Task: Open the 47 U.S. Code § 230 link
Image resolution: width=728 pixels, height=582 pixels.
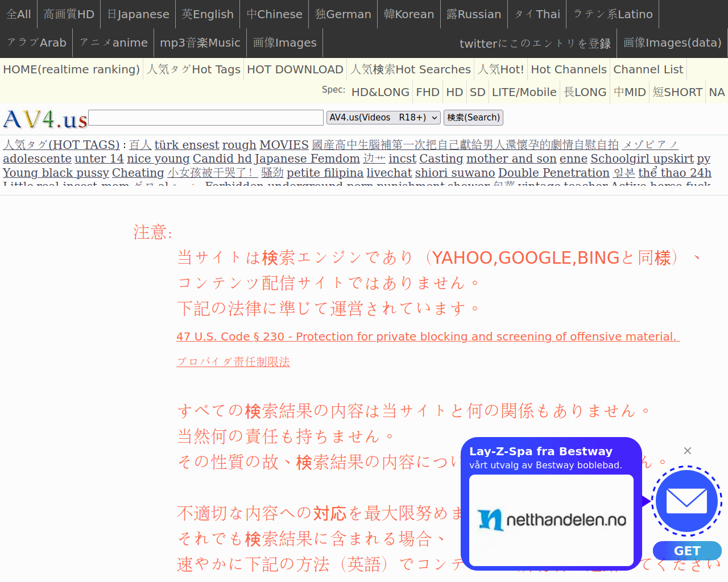Action: coord(428,336)
